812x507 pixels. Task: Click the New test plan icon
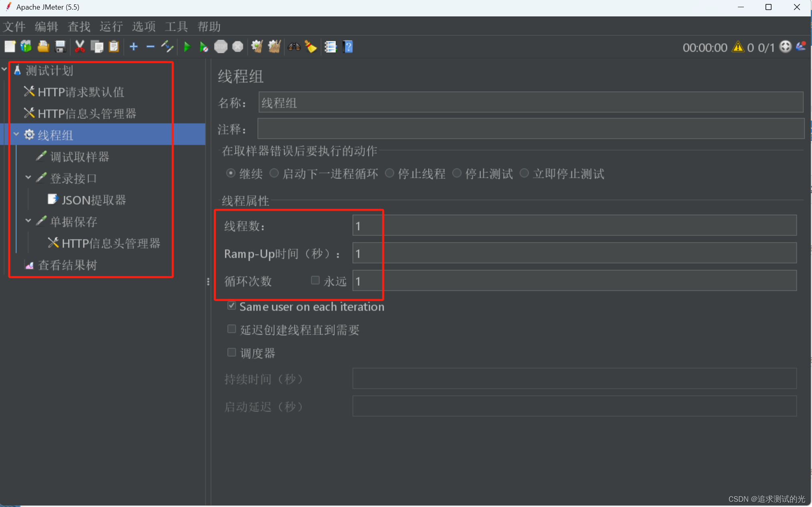10,47
